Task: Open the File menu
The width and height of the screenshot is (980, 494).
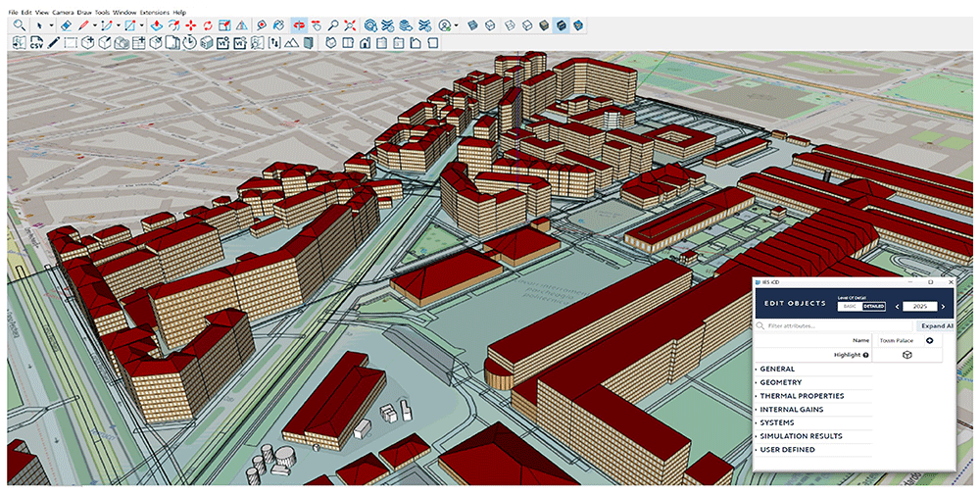Action: coord(13,12)
